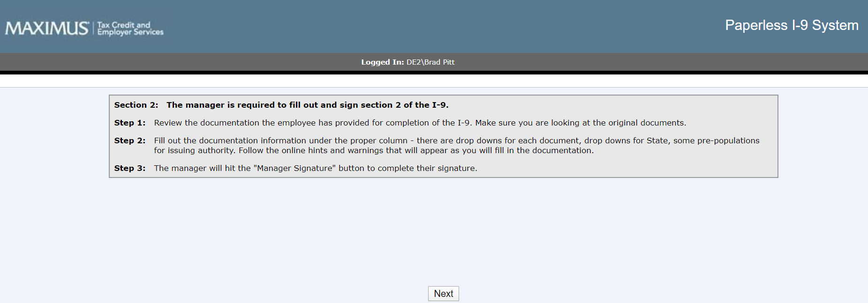868x303 pixels.
Task: Click the "Step 3:" label
Action: pos(130,168)
